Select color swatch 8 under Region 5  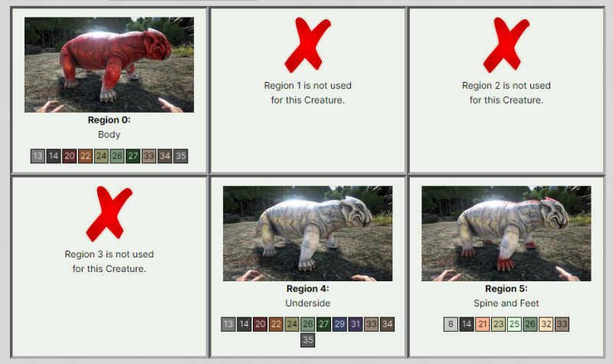pos(451,324)
